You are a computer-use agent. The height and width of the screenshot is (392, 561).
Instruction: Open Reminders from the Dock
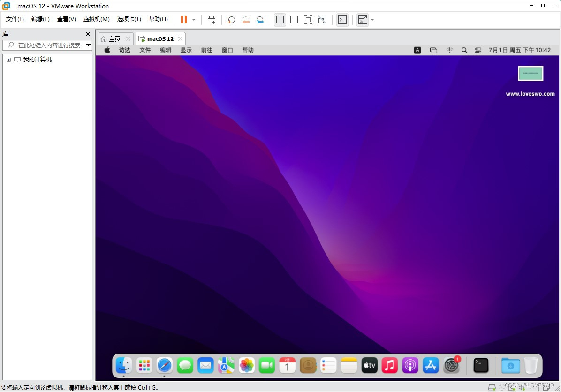[x=328, y=366]
